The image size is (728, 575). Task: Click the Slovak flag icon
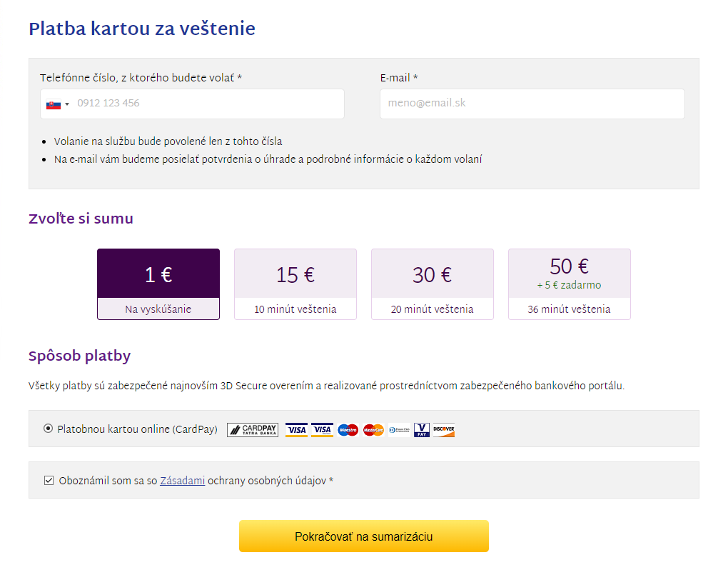54,104
